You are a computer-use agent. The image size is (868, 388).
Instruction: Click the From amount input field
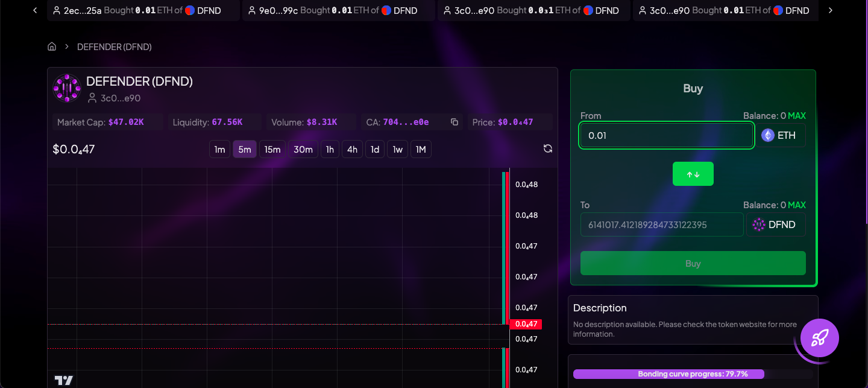[x=666, y=135]
